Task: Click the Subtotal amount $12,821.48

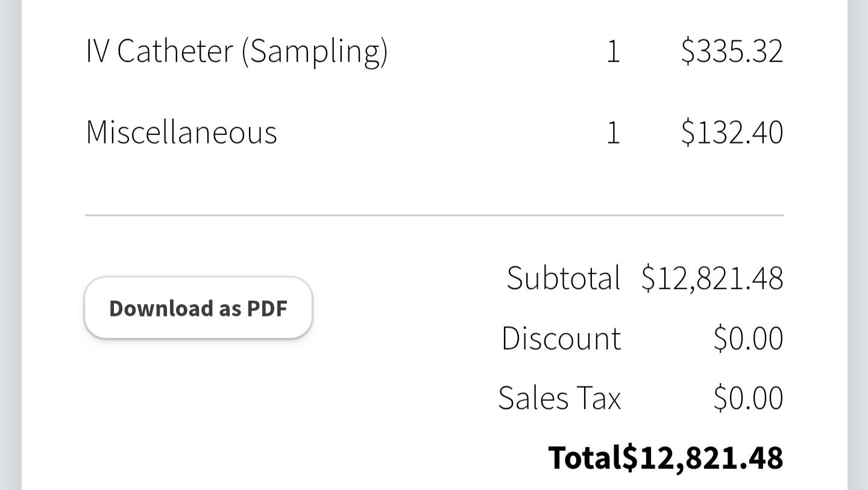Action: [712, 278]
